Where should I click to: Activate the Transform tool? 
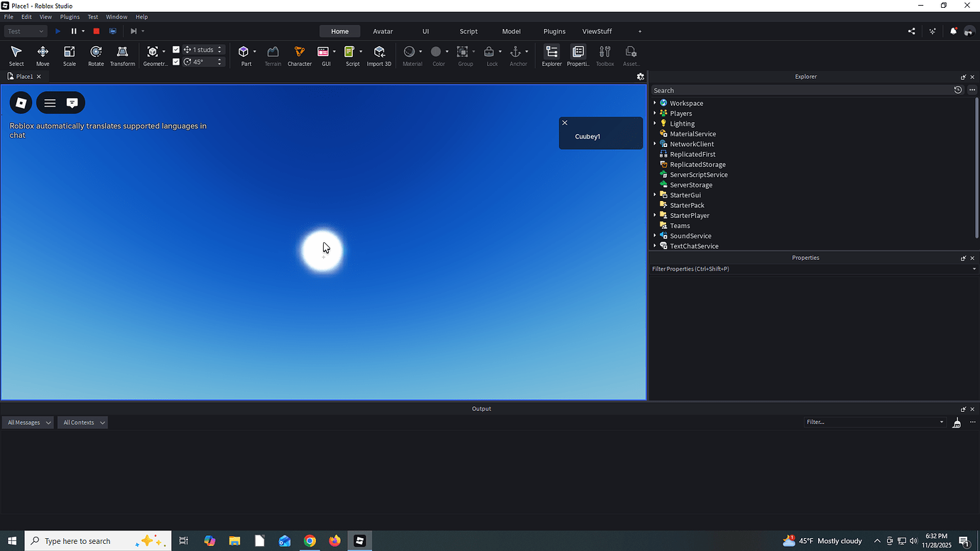(122, 56)
